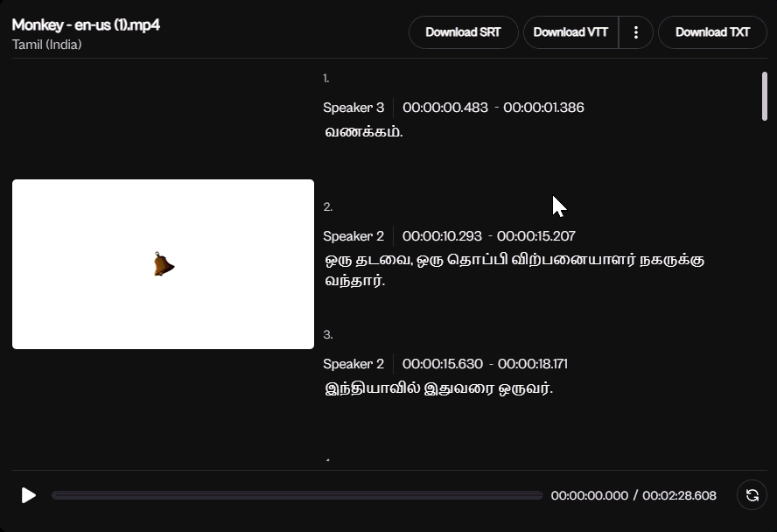Click the playback progress slider

[297, 495]
